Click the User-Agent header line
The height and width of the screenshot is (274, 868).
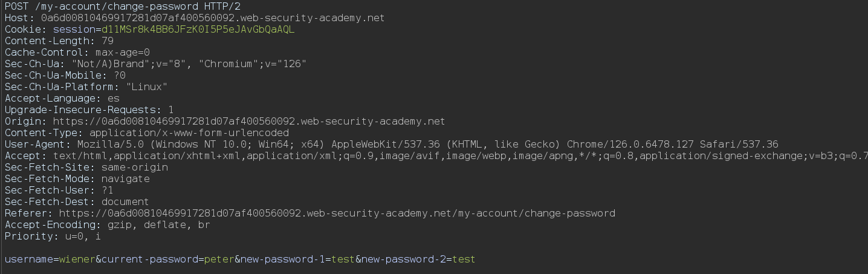click(391, 144)
